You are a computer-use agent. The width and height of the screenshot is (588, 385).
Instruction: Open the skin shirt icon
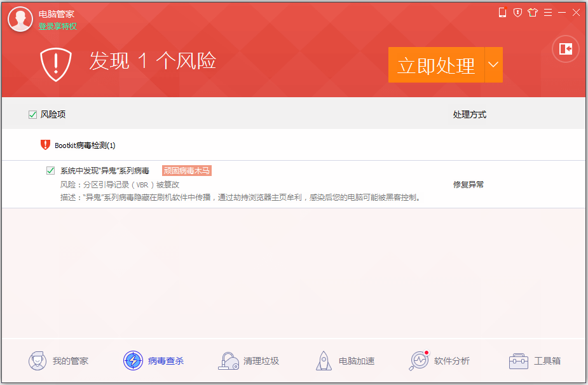pos(533,13)
